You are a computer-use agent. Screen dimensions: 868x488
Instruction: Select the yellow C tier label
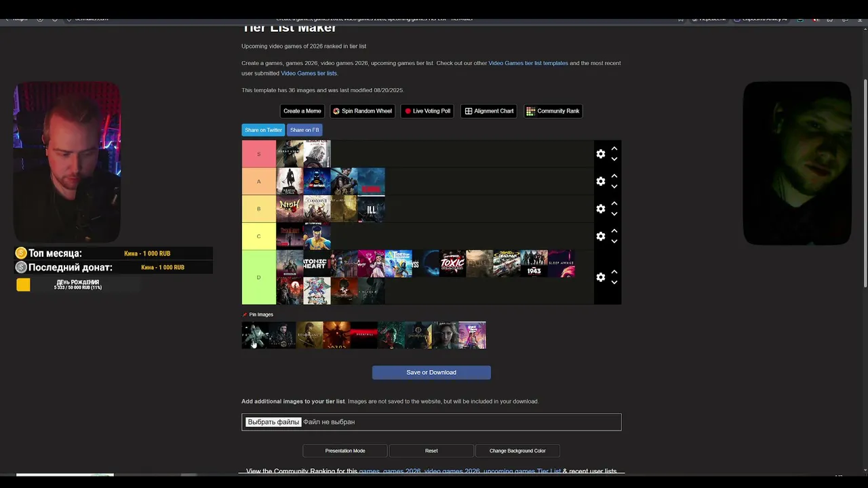pos(259,236)
